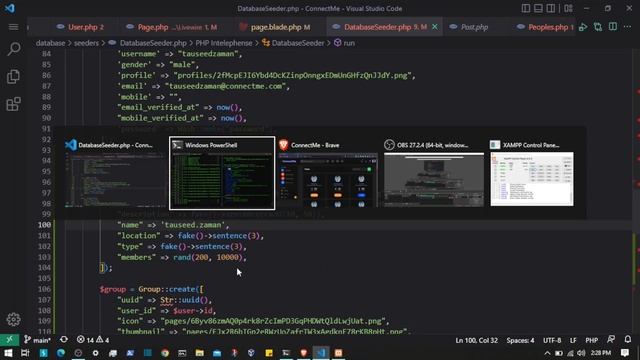Change the UTF-8 encoding setting

pos(552,340)
